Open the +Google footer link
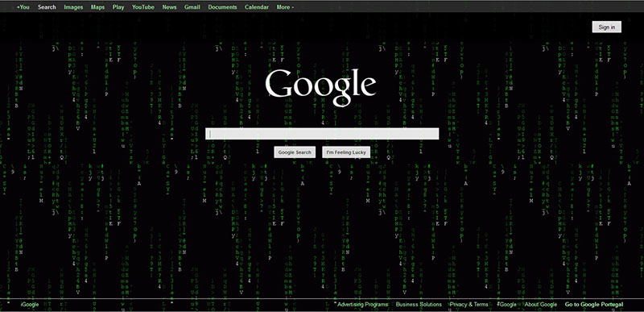Image resolution: width=644 pixels, height=312 pixels. [507, 305]
